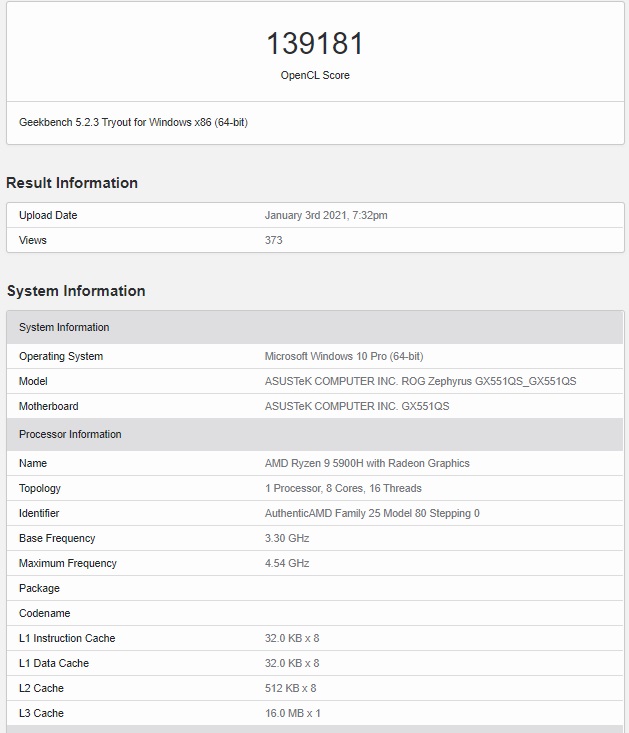The width and height of the screenshot is (629, 733).
Task: Select the L1 Instruction Cache label
Action: [x=67, y=639]
